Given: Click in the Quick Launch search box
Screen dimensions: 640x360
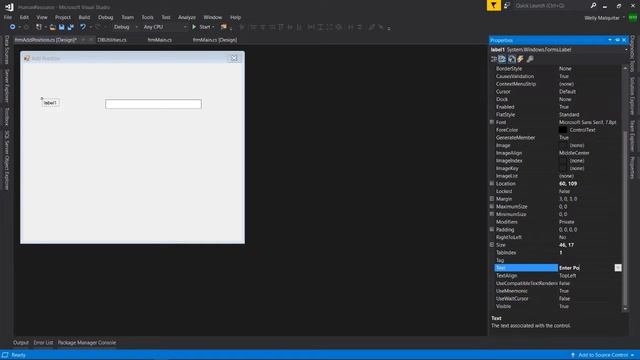Looking at the screenshot, I should [x=550, y=5].
